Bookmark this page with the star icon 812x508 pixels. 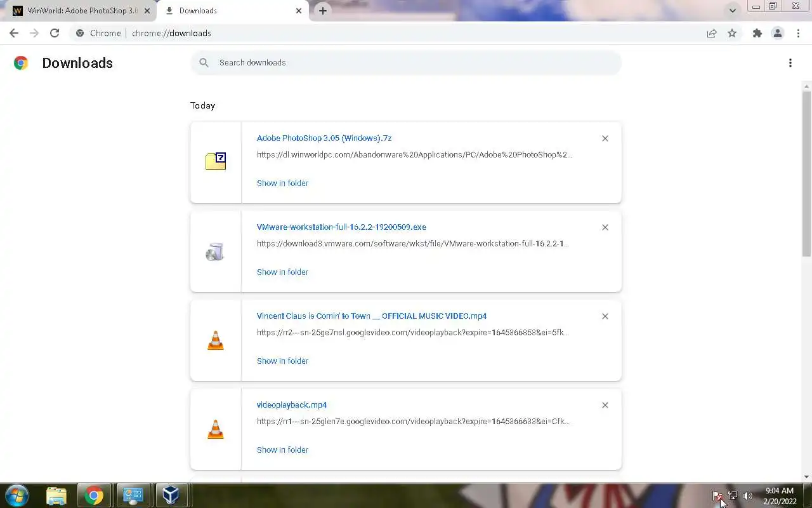[732, 33]
